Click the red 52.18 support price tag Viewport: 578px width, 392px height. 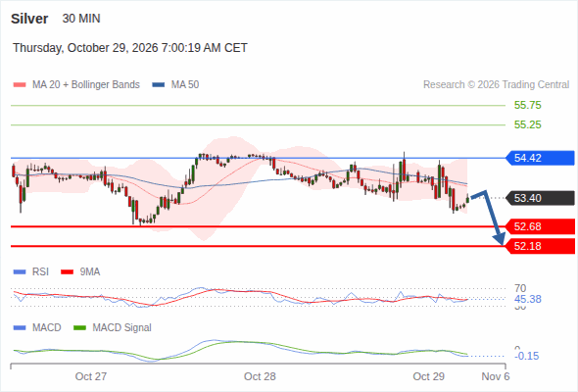pyautogui.click(x=539, y=246)
